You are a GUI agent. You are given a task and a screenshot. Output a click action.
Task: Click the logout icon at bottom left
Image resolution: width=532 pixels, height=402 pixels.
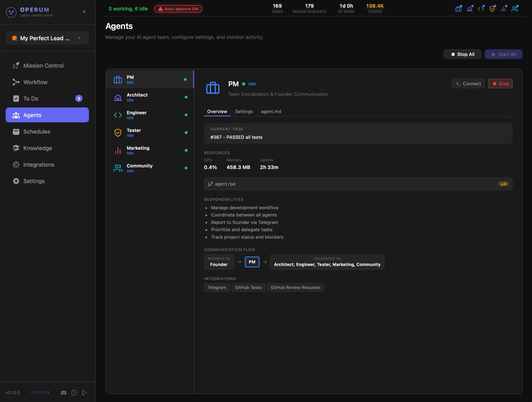pyautogui.click(x=85, y=393)
